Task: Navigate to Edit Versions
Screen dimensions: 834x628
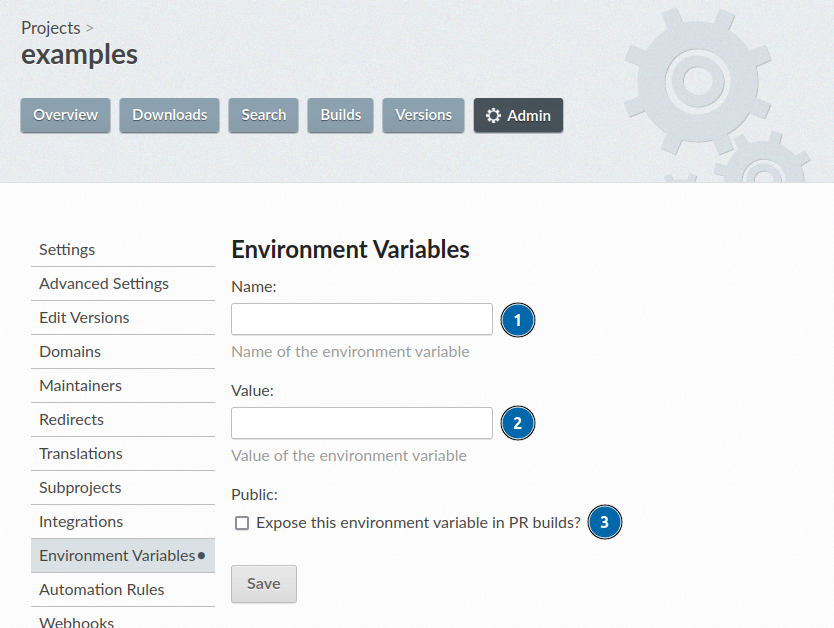Action: (84, 317)
